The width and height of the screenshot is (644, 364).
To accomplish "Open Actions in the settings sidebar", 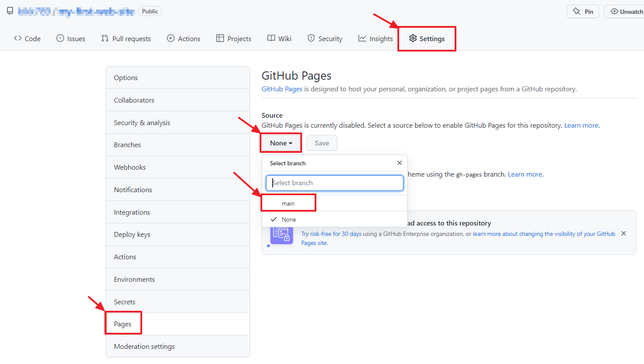I will pyautogui.click(x=178, y=257).
